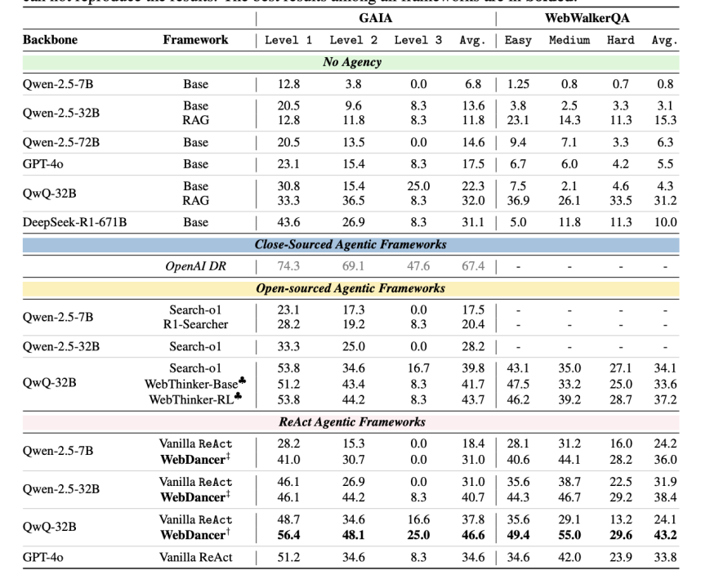
Task: Click WebThinker-RL's GAIA average 43.7
Action: [473, 399]
